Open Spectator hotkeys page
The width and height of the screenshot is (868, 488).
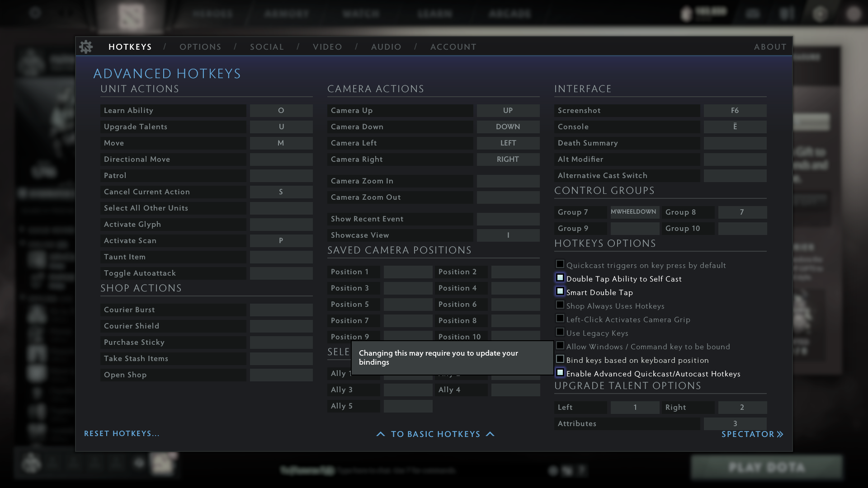748,434
